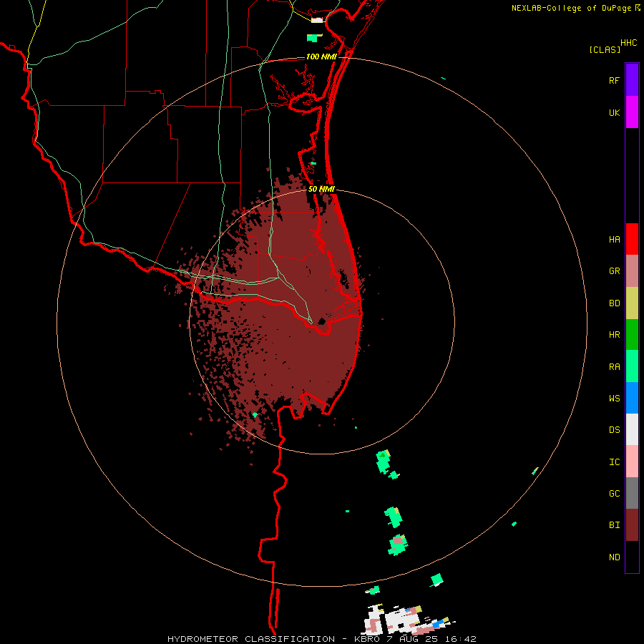Image resolution: width=644 pixels, height=644 pixels.
Task: Click the radar site black dot at center
Action: click(x=322, y=321)
